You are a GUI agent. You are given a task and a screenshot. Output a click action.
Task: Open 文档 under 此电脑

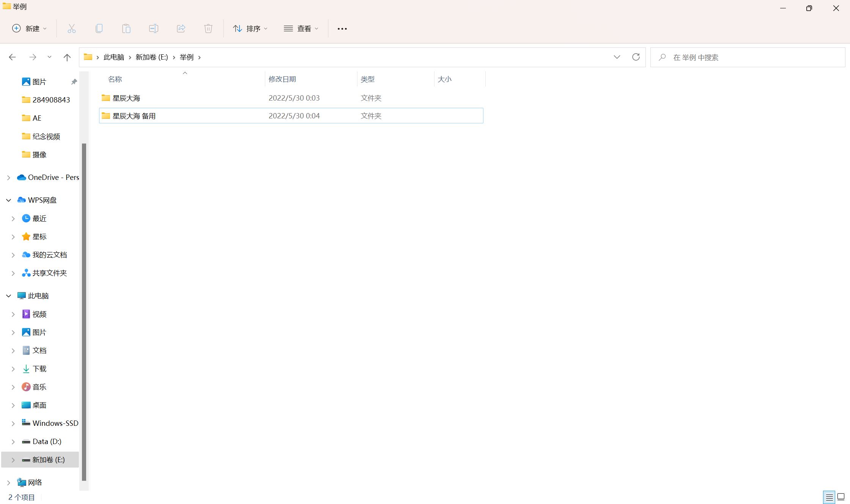click(x=34, y=351)
